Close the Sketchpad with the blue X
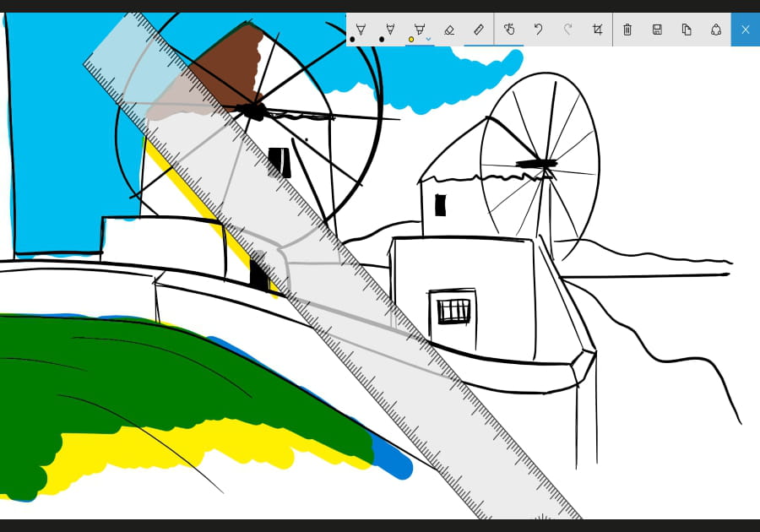 (x=746, y=30)
